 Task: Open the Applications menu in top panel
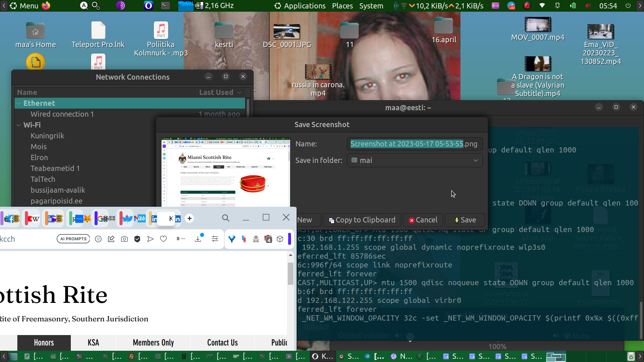pyautogui.click(x=300, y=6)
